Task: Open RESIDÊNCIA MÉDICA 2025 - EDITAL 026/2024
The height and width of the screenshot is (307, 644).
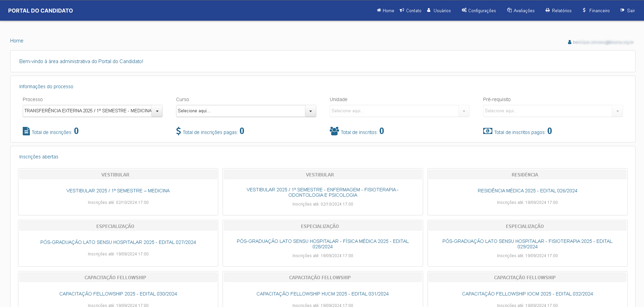Action: (x=527, y=191)
